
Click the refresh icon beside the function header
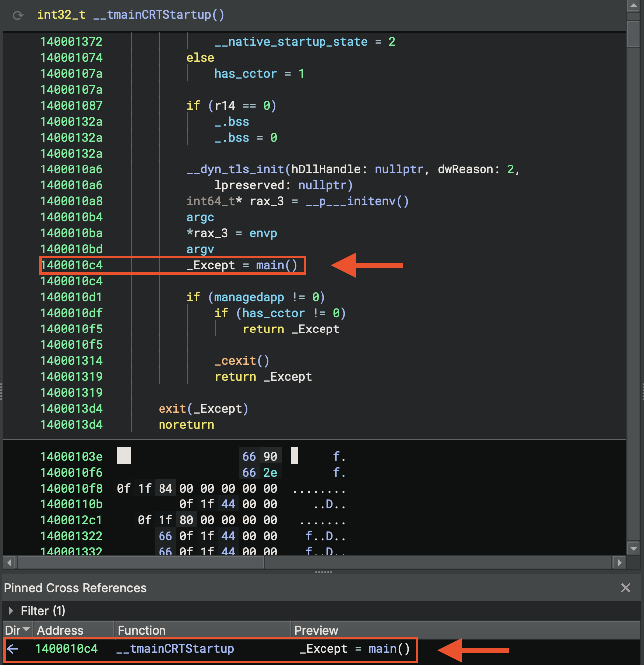tap(18, 15)
